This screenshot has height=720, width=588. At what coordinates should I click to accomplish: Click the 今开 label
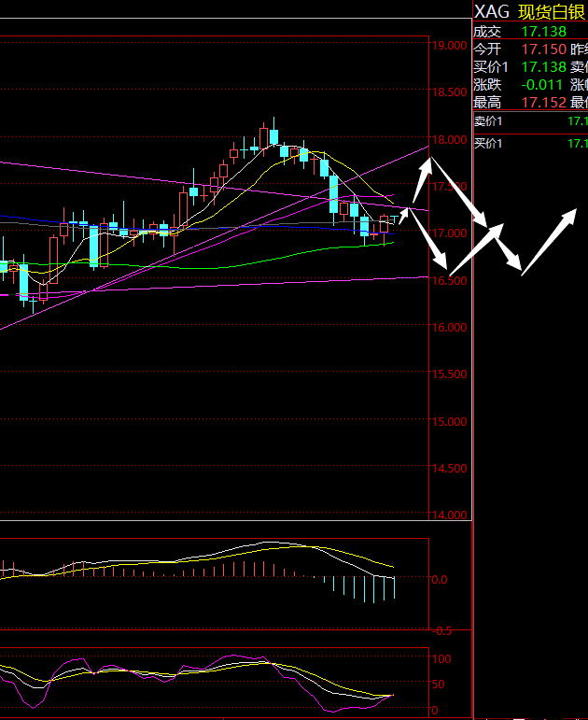pyautogui.click(x=487, y=49)
